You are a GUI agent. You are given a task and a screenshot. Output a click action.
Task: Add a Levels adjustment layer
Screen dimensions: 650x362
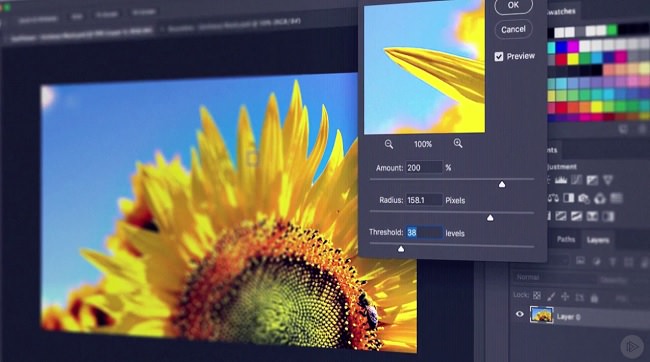click(x=561, y=180)
